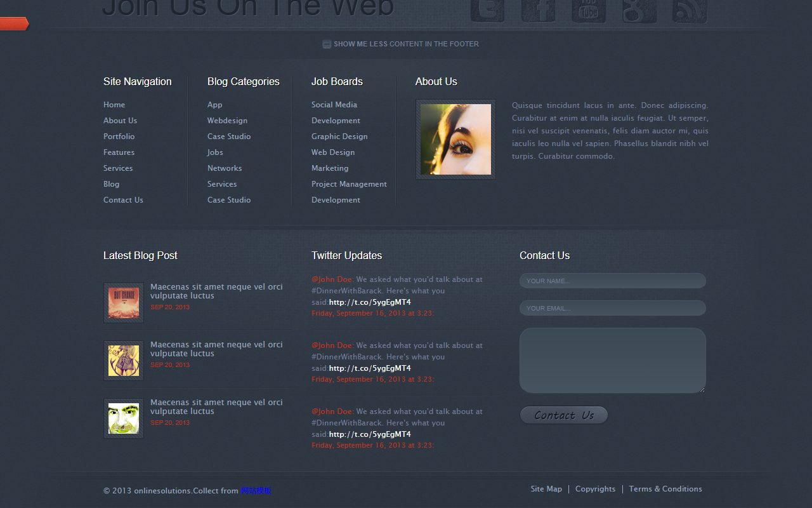
Task: Open the Copyrights footer link
Action: pos(595,489)
